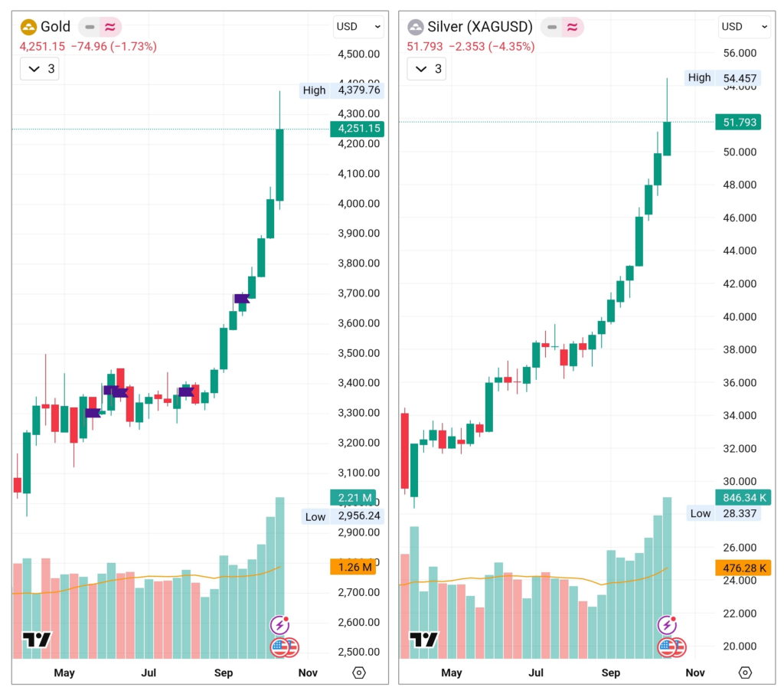Expand the indicators legend on Gold chart
Image resolution: width=784 pixels, height=694 pixels.
pyautogui.click(x=39, y=69)
